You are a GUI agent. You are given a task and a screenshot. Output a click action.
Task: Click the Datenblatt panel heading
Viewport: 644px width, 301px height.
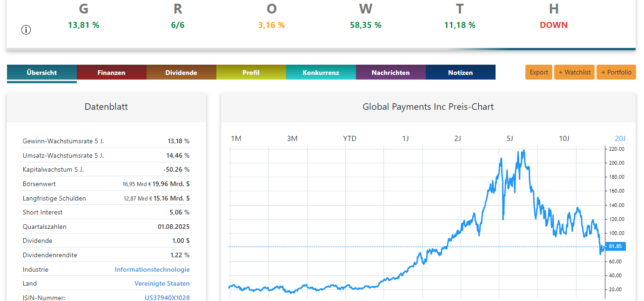106,107
